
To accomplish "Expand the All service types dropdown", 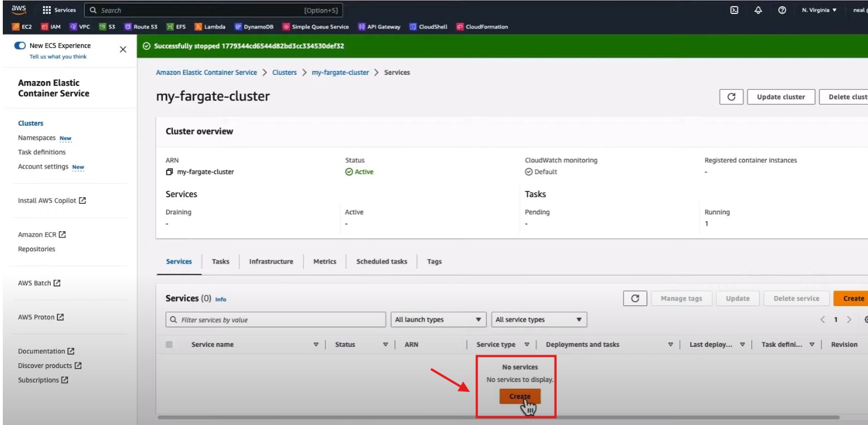I will point(538,319).
